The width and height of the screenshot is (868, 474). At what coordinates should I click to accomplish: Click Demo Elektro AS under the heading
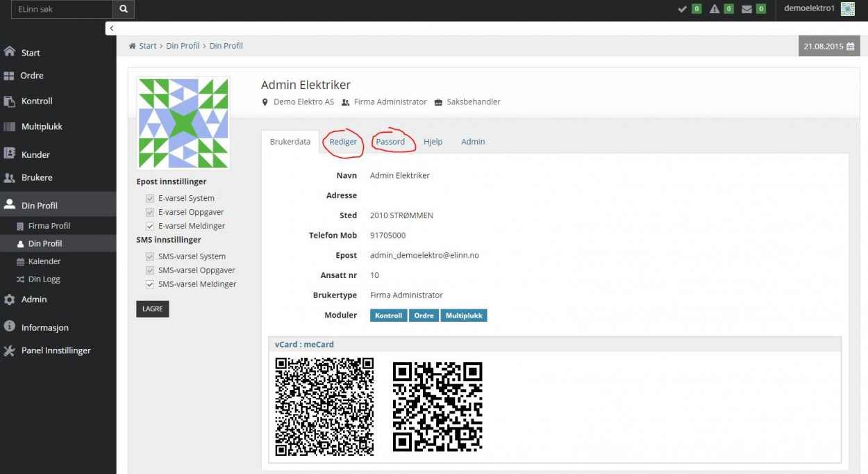click(x=303, y=102)
